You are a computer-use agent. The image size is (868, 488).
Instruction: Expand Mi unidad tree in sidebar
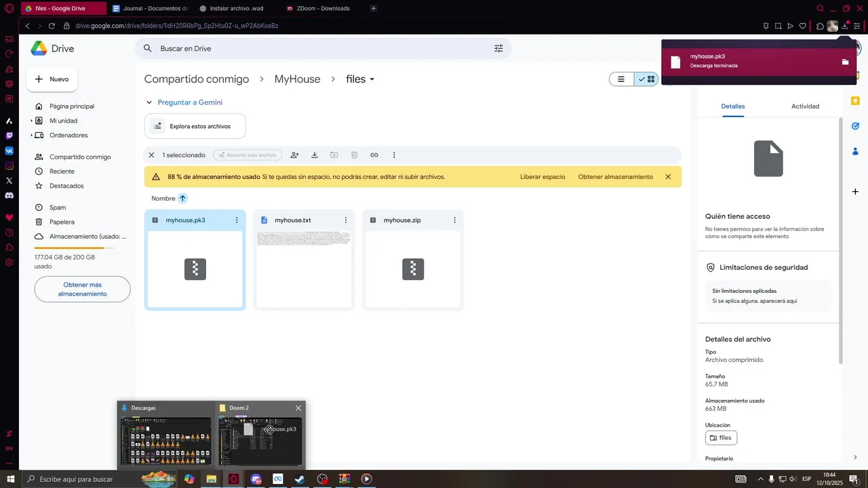pyautogui.click(x=31, y=121)
